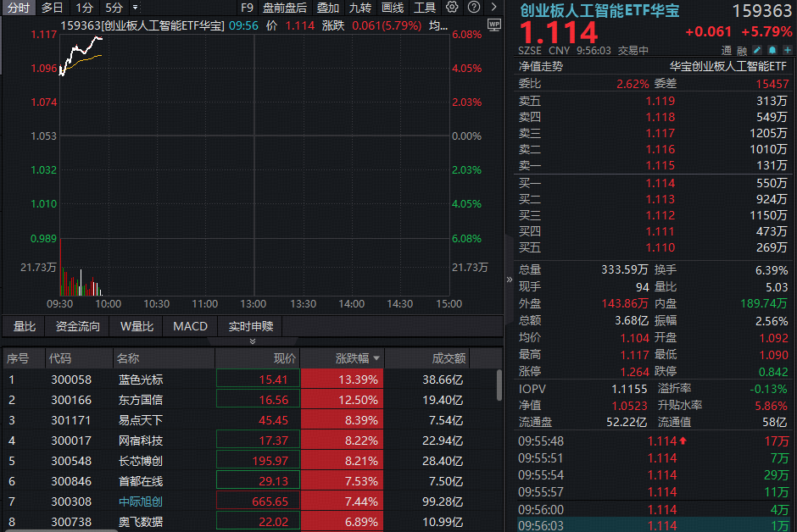The image size is (797, 532).
Task: Click the help question mark icon
Action: 473,8
